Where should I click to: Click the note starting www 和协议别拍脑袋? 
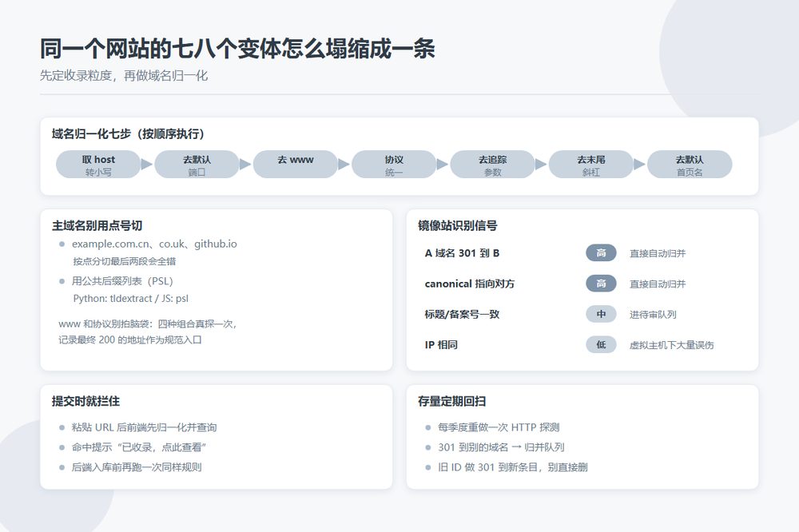147,324
